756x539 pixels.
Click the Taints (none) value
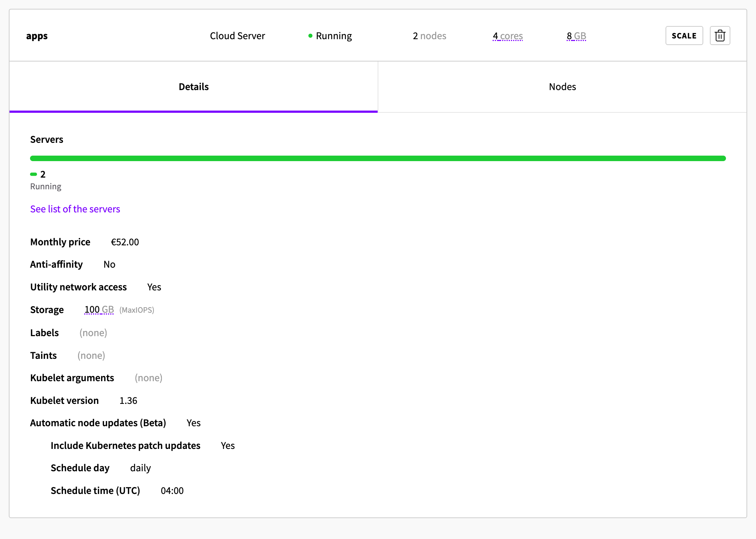tap(91, 356)
